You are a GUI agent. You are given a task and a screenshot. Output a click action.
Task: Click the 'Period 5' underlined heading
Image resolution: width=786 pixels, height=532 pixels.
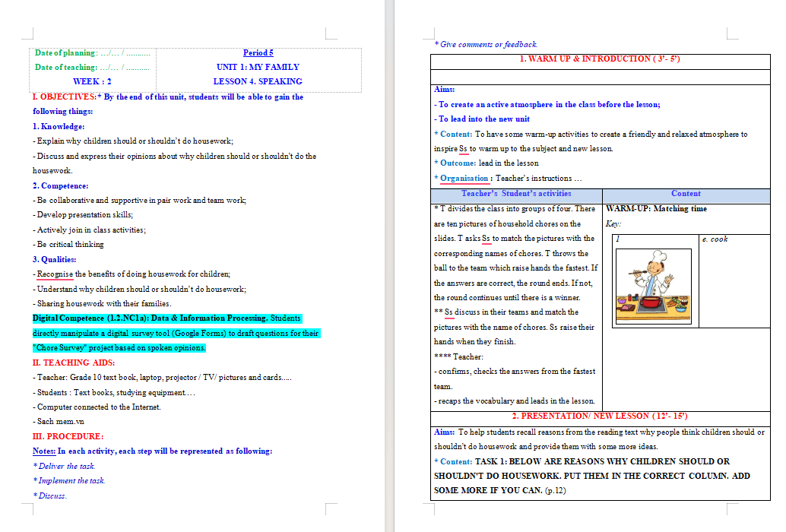258,52
